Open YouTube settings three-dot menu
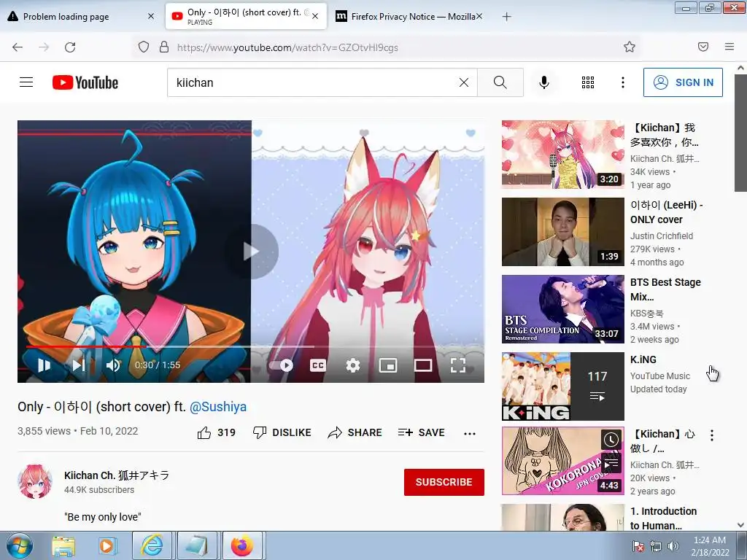747x560 pixels. (623, 82)
